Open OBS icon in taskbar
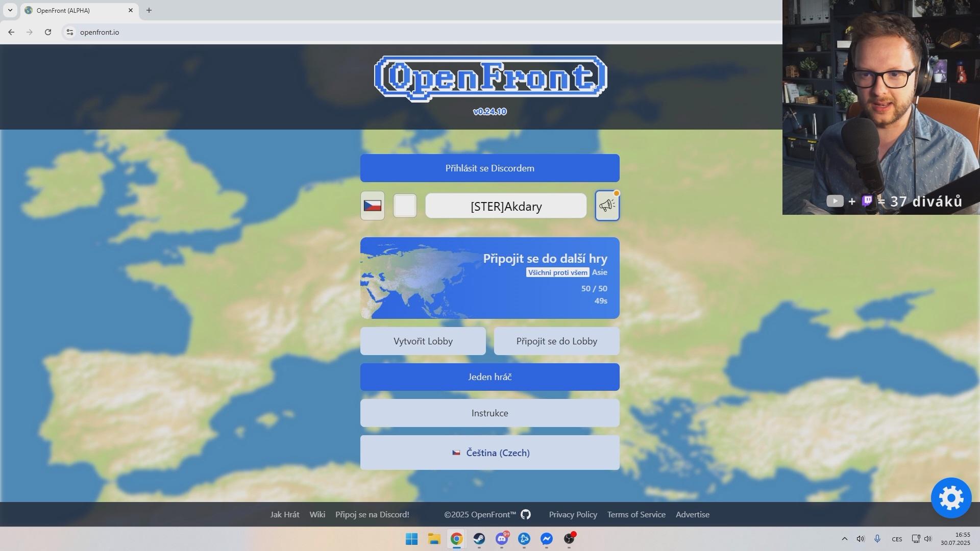The width and height of the screenshot is (980, 551). (569, 539)
